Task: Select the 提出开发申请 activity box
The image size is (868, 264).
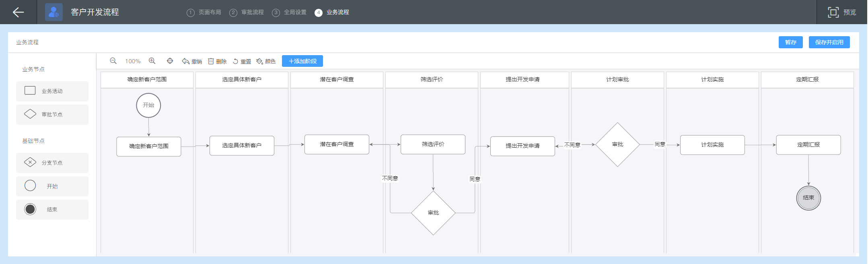Action: tap(522, 146)
